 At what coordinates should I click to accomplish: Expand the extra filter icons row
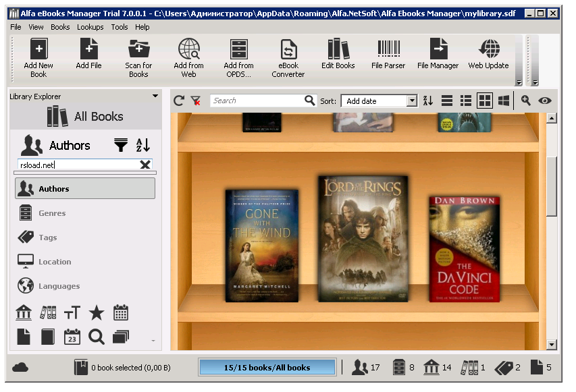153,340
